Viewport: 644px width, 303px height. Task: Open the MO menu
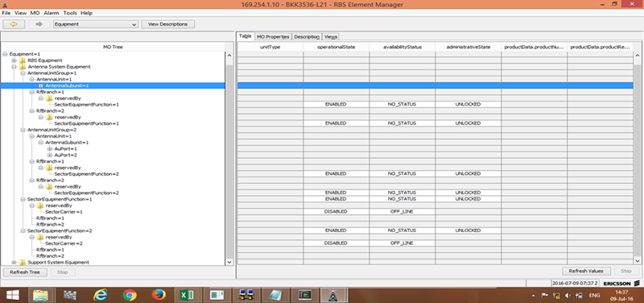point(35,13)
